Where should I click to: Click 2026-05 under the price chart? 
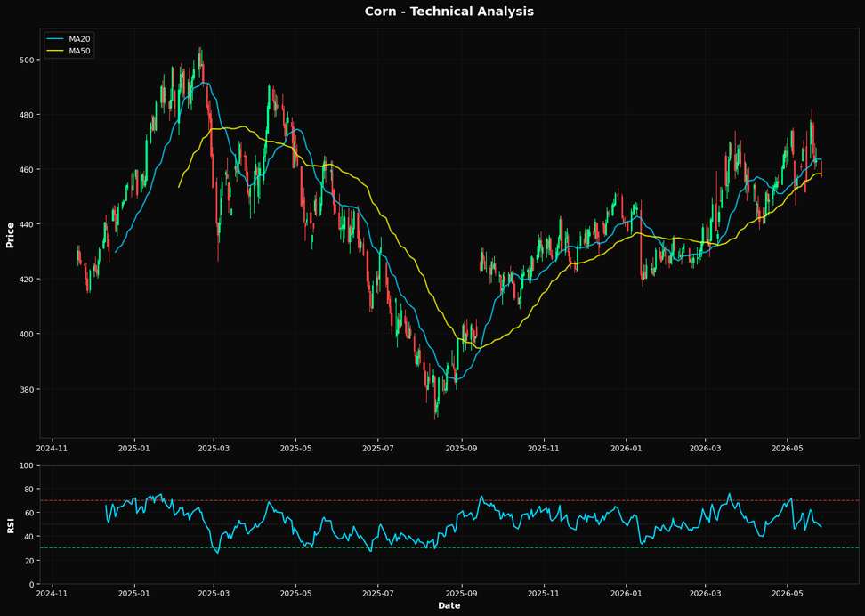click(788, 448)
